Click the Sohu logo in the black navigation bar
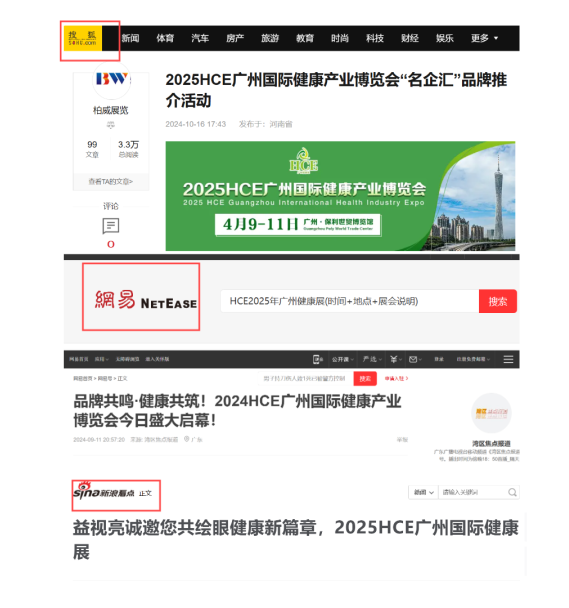 [83, 38]
